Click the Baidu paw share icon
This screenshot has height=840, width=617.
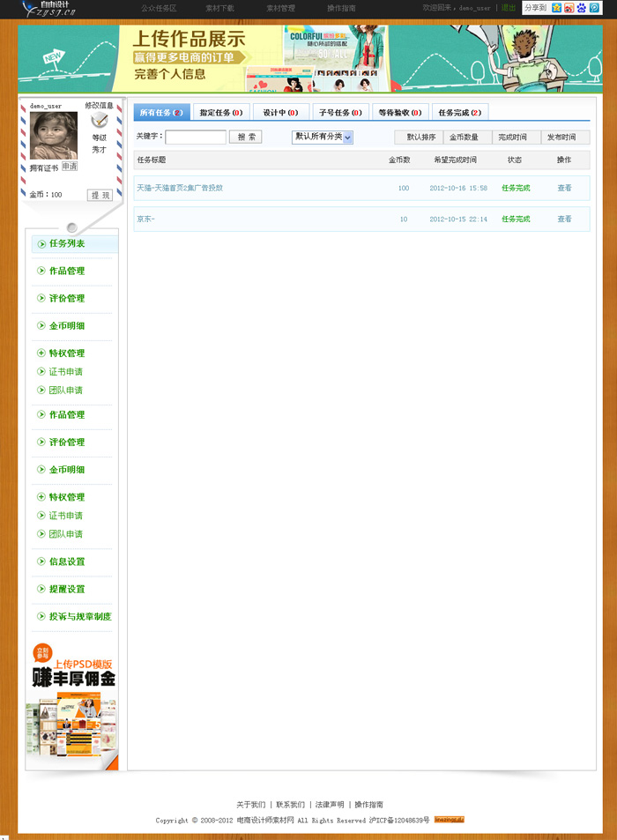pos(582,8)
